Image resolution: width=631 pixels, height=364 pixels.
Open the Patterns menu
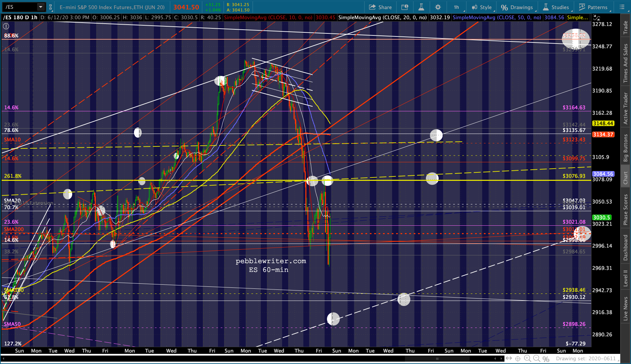tap(593, 7)
